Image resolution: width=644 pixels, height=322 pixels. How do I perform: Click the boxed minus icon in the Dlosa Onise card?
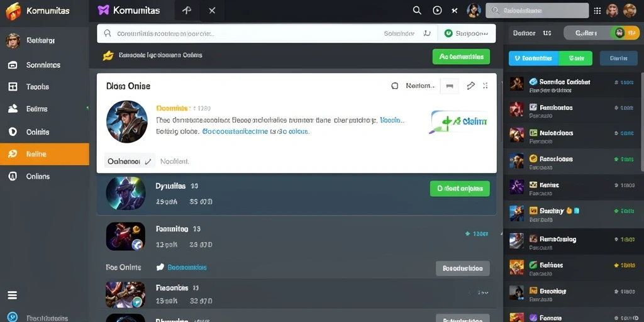pos(450,86)
